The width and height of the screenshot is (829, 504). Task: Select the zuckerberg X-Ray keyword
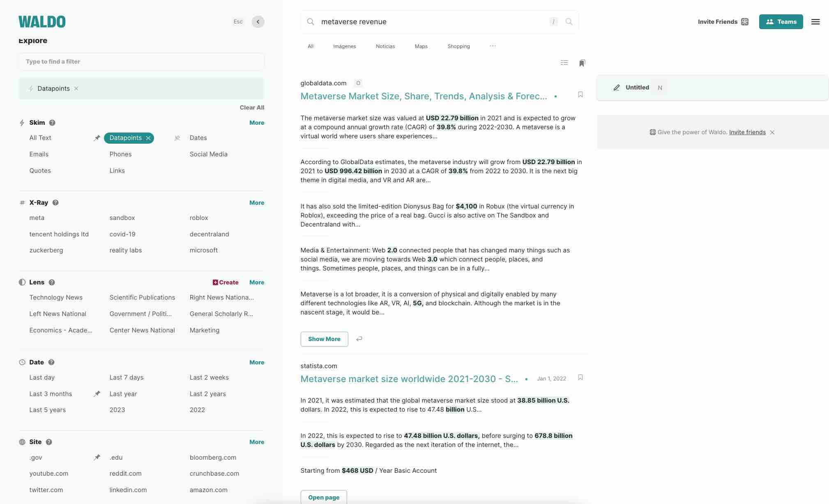point(46,250)
